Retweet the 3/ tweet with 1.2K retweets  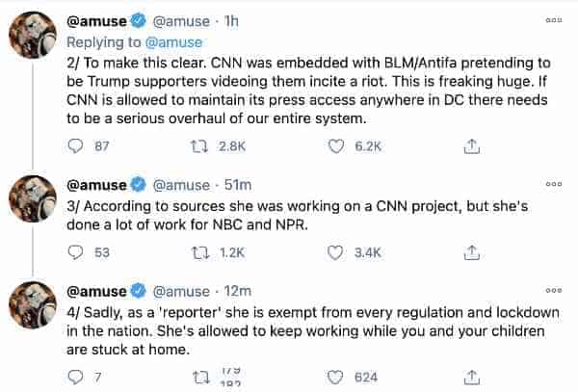[200, 252]
